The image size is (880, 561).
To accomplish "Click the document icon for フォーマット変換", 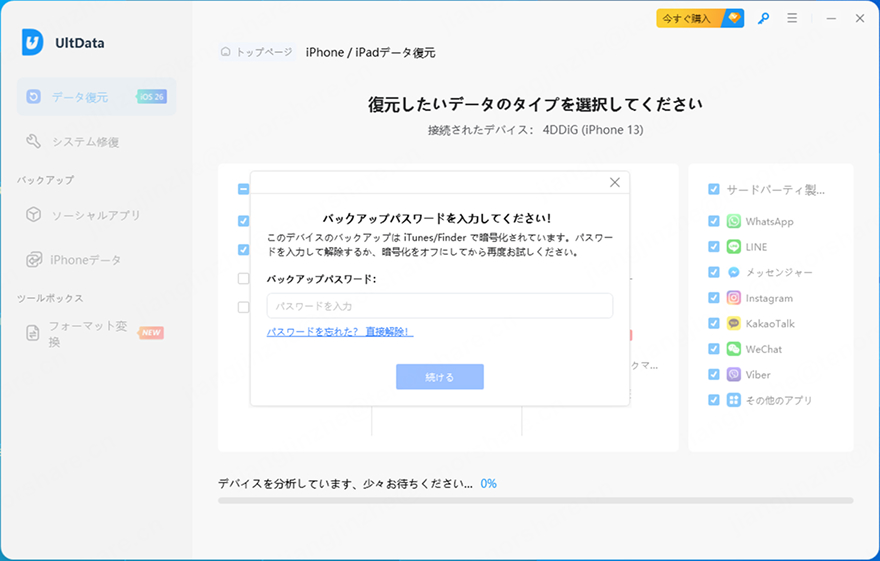I will [x=33, y=333].
